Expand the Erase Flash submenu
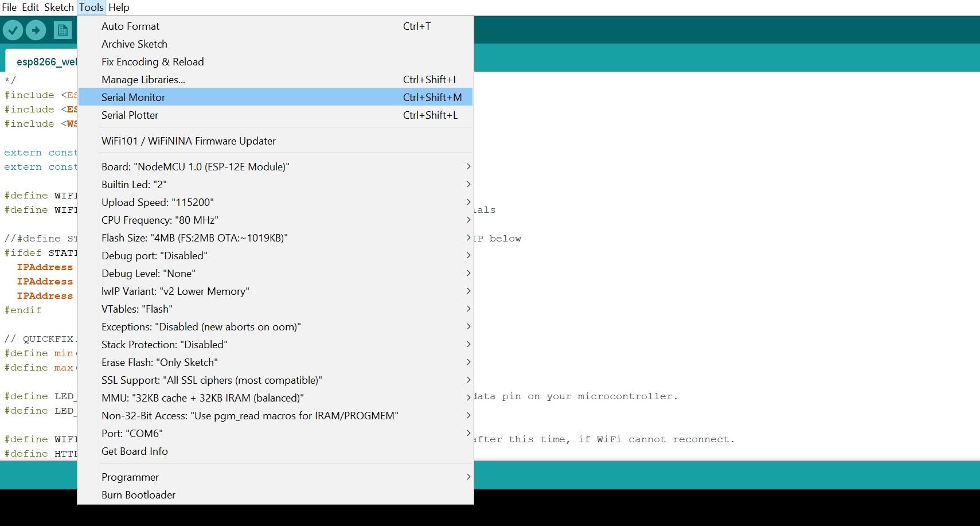 (275, 363)
